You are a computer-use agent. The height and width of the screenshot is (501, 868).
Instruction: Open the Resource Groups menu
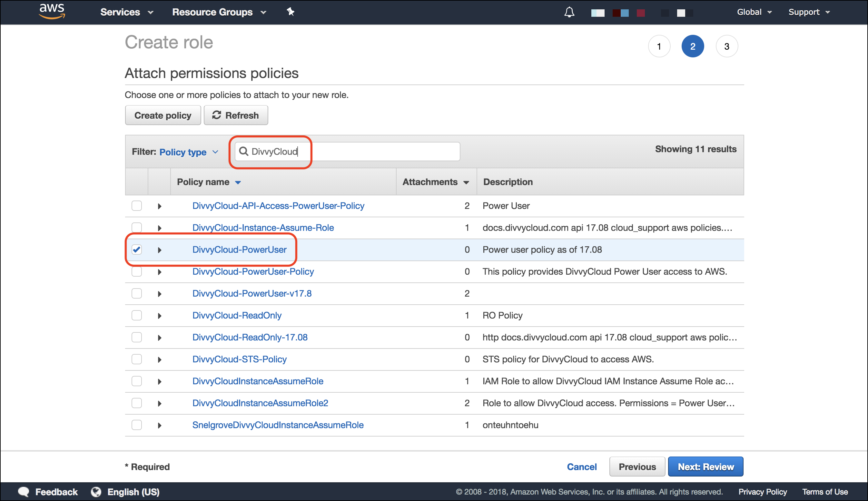click(x=219, y=12)
